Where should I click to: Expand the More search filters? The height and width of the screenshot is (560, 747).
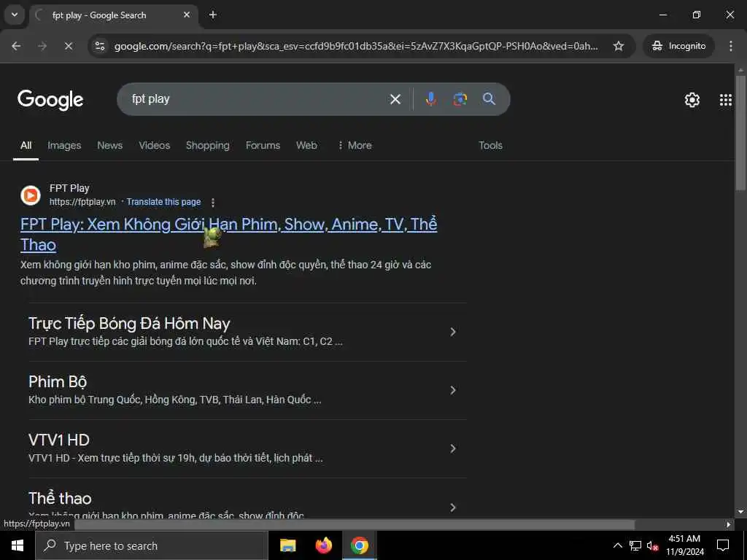tap(355, 146)
